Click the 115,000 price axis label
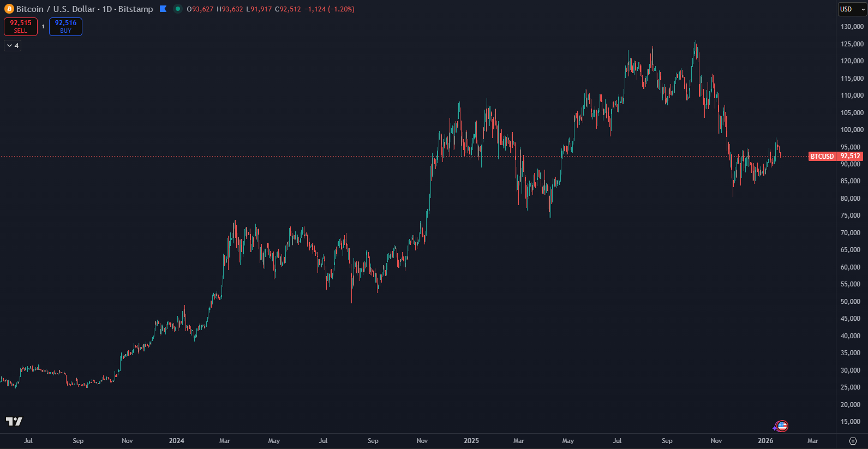868x449 pixels. (x=852, y=79)
